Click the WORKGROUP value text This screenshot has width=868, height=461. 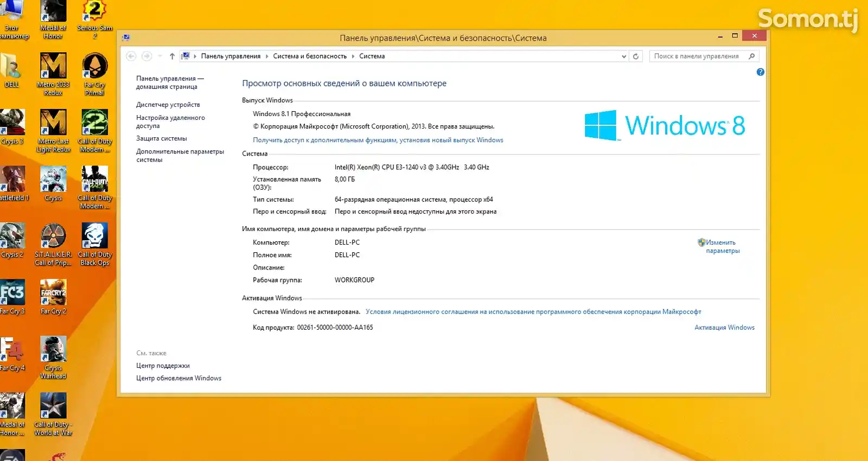(354, 280)
